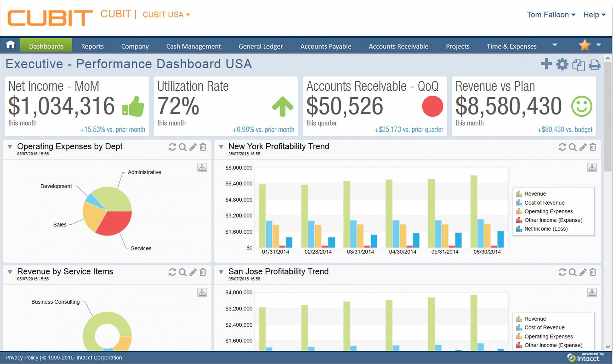Collapse New York Profitability Trend panel
Screen dimensions: 613x364
221,147
